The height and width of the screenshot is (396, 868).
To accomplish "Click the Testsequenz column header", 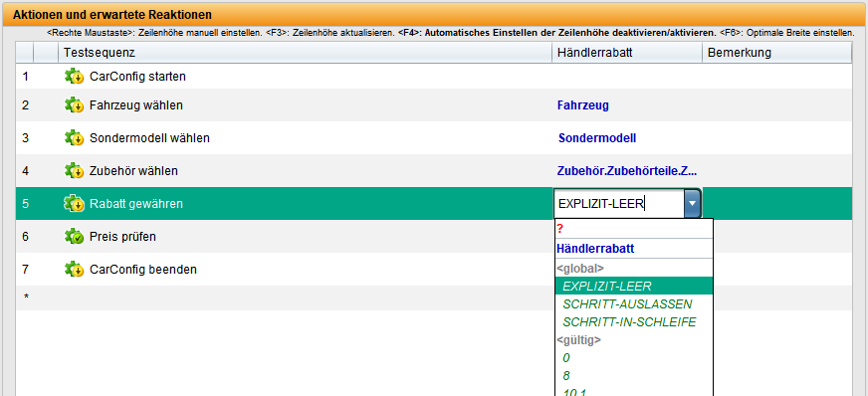I will [x=305, y=53].
